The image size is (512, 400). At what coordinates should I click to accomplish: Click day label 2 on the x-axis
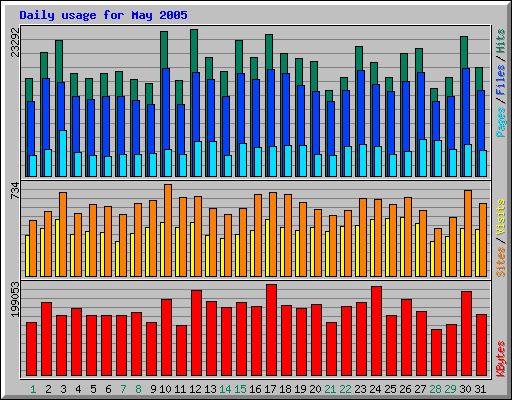(48, 389)
